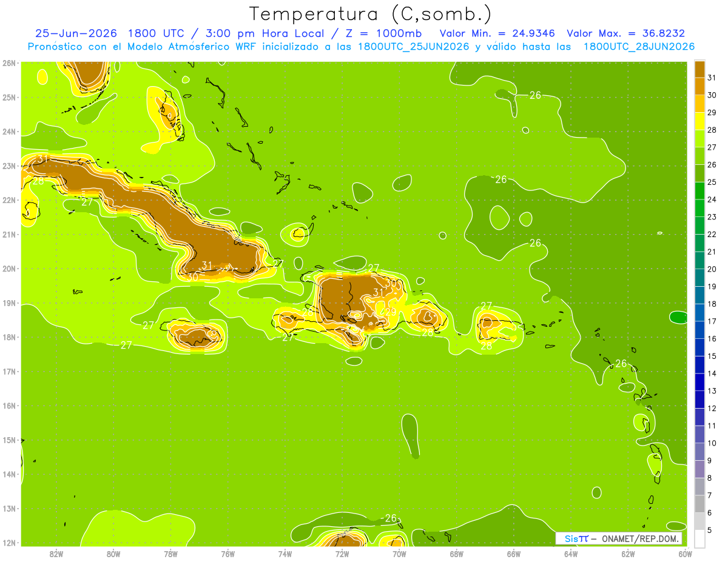
Task: Click the '20N' latitude axis label
Action: (9, 269)
